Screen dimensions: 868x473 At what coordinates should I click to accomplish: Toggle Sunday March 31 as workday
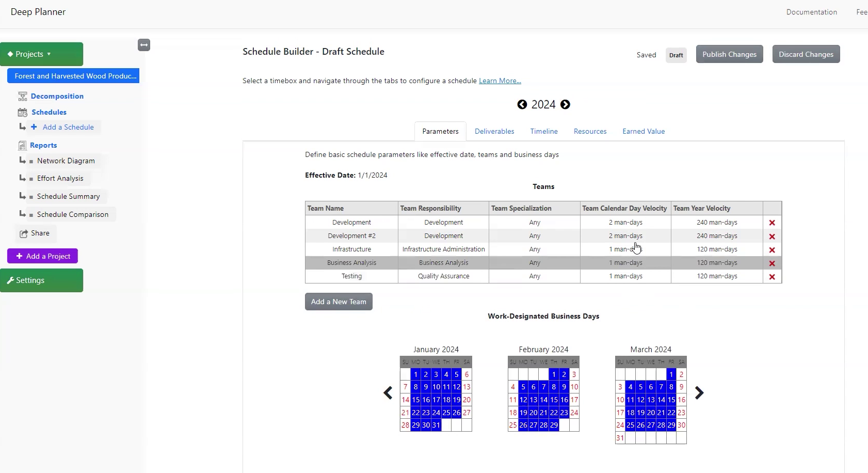click(620, 438)
